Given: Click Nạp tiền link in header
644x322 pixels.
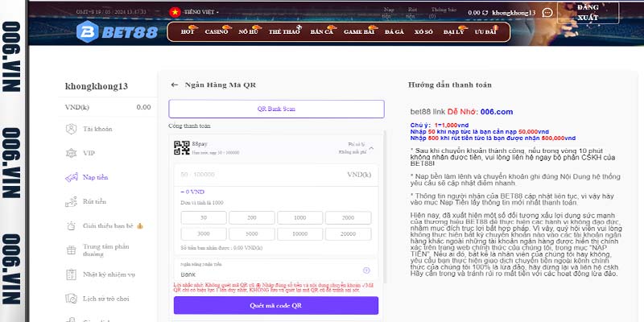Looking at the screenshot, I should [389, 13].
